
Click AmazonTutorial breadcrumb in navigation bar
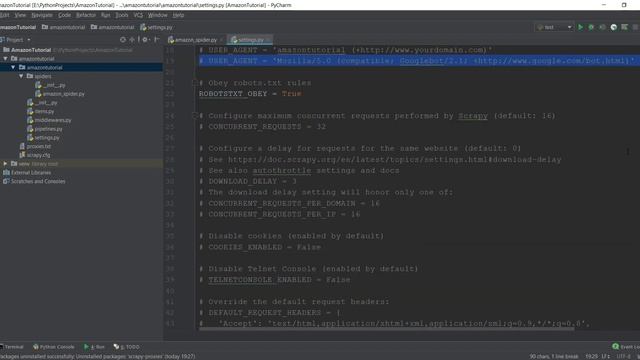point(18,27)
